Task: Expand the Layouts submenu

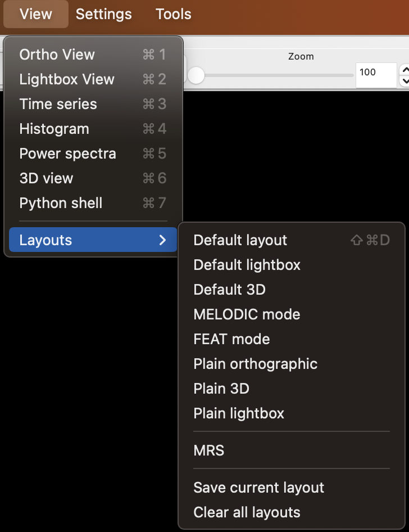Action: coord(46,240)
